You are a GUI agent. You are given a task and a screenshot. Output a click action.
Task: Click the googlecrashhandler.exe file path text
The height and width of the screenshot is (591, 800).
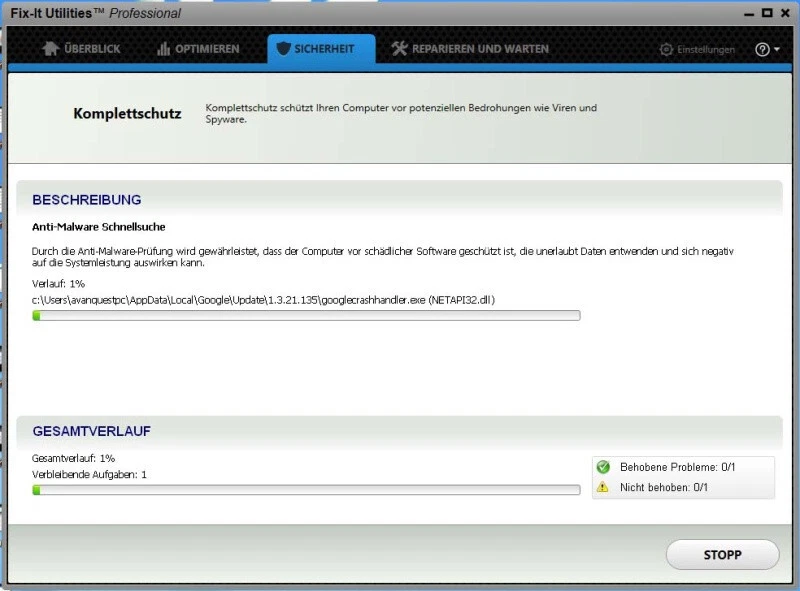pos(260,298)
